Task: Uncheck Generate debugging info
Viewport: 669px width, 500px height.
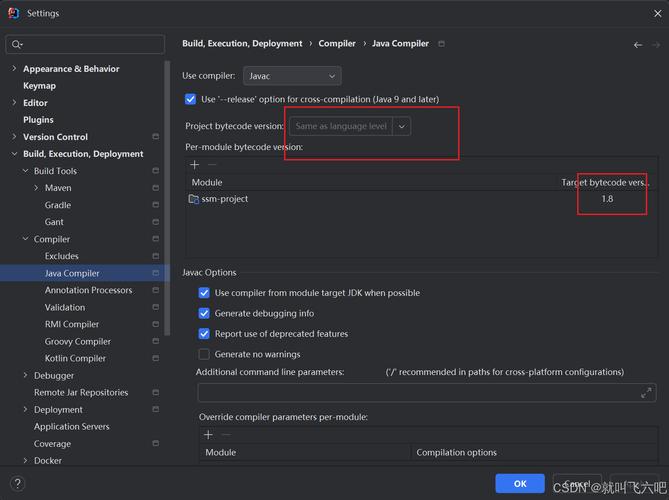Action: pyautogui.click(x=204, y=313)
